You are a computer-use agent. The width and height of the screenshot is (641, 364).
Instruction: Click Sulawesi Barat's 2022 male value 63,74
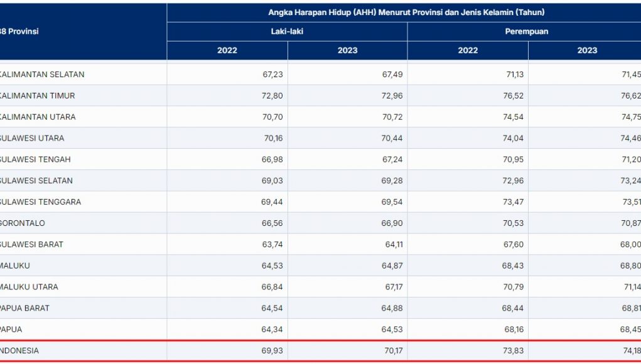pyautogui.click(x=272, y=244)
